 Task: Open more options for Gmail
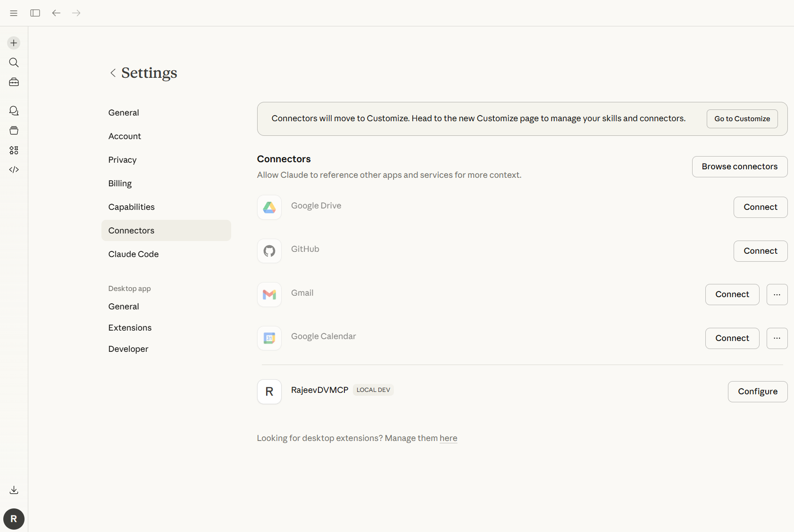pyautogui.click(x=777, y=294)
